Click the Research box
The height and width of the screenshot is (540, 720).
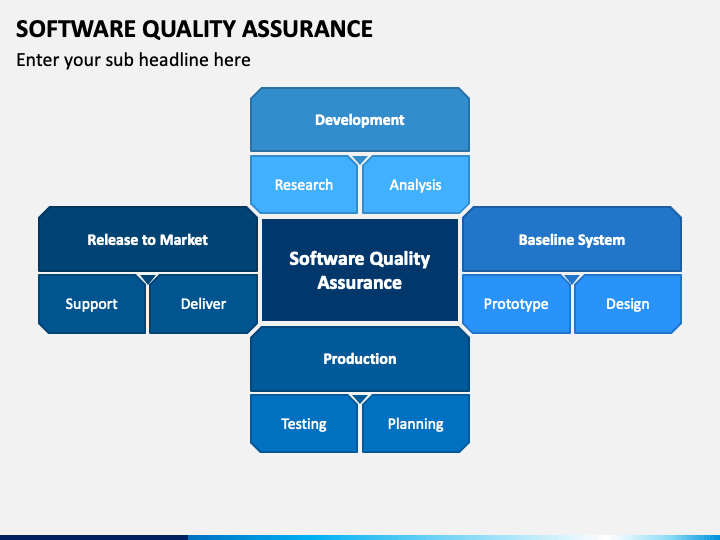point(304,185)
